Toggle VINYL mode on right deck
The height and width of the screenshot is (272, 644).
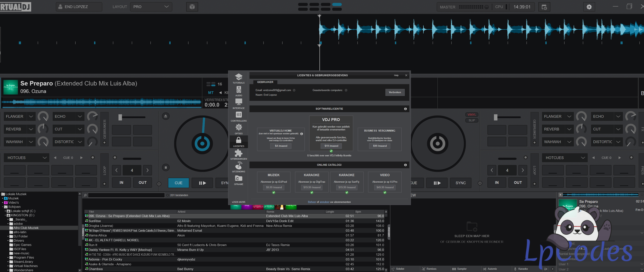pos(472,115)
